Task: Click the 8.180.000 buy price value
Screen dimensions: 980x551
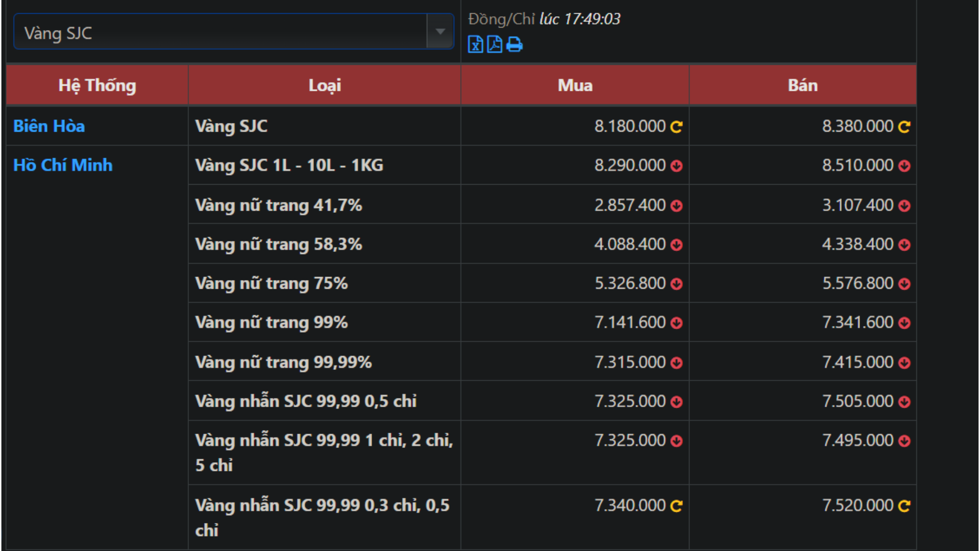Action: (630, 126)
